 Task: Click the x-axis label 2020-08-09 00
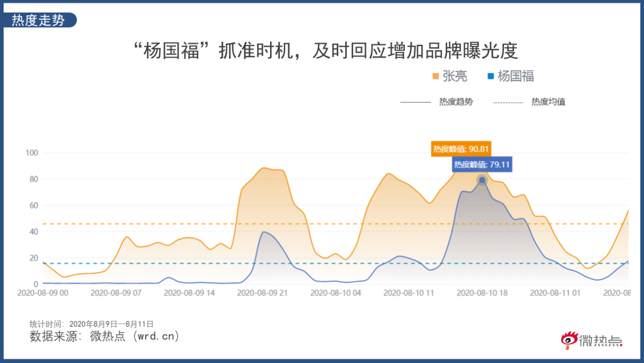(x=43, y=293)
